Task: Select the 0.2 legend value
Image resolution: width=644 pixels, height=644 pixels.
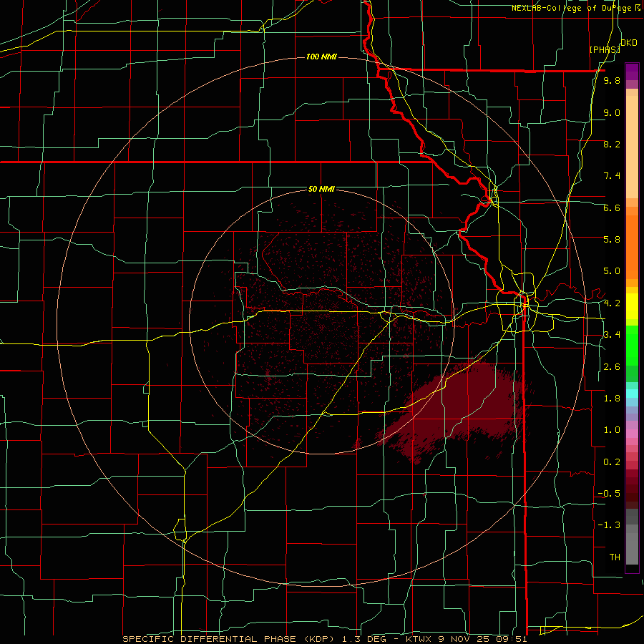Action: click(x=612, y=462)
